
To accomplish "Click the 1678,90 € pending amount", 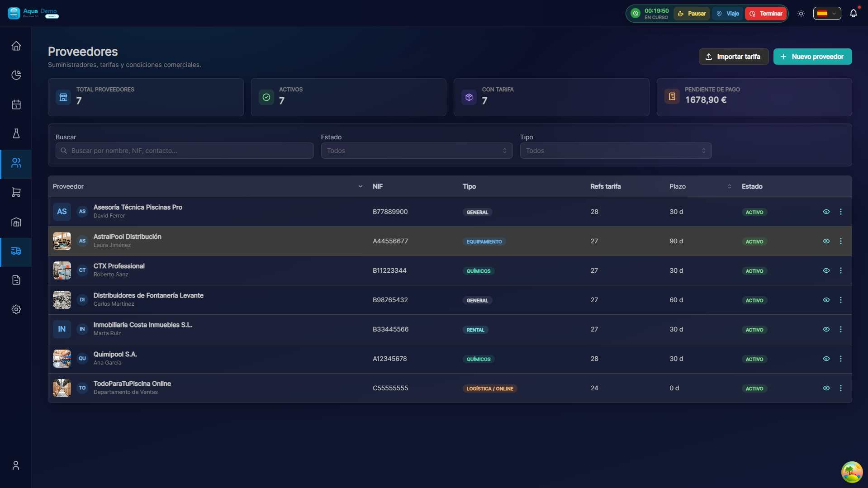I will click(x=706, y=100).
